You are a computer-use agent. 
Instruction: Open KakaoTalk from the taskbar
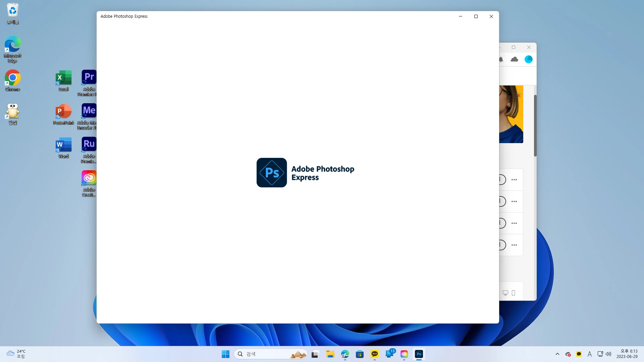coord(375,354)
